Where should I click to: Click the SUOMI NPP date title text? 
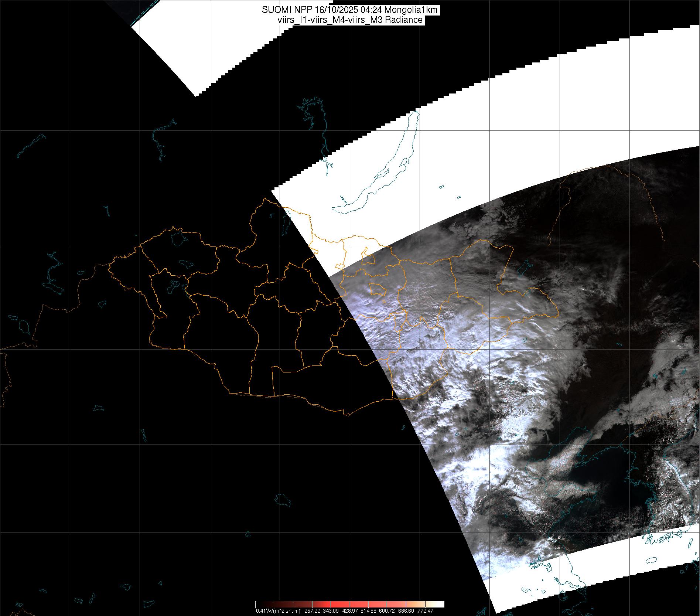pos(349,10)
